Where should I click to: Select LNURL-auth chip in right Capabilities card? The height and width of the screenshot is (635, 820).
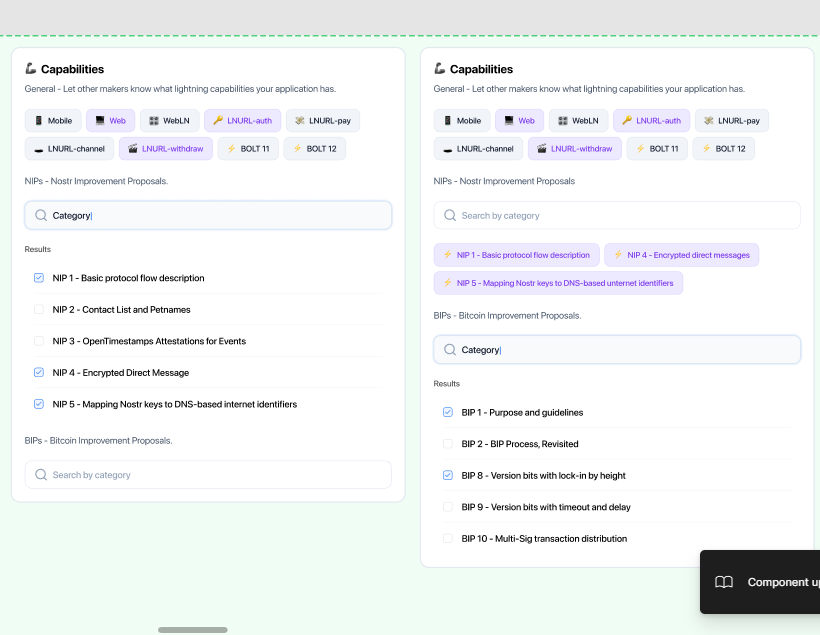tap(652, 121)
